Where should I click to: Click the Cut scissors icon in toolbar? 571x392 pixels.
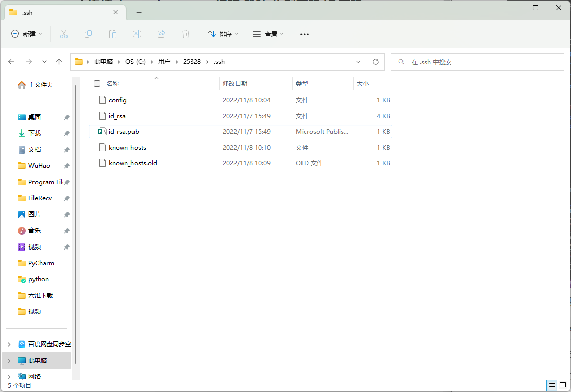pos(64,34)
